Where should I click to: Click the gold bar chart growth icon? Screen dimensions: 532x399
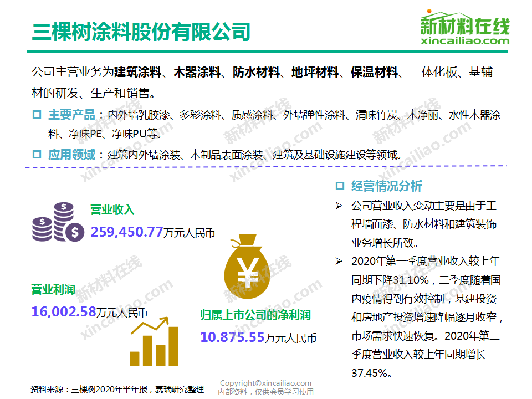[155, 342]
